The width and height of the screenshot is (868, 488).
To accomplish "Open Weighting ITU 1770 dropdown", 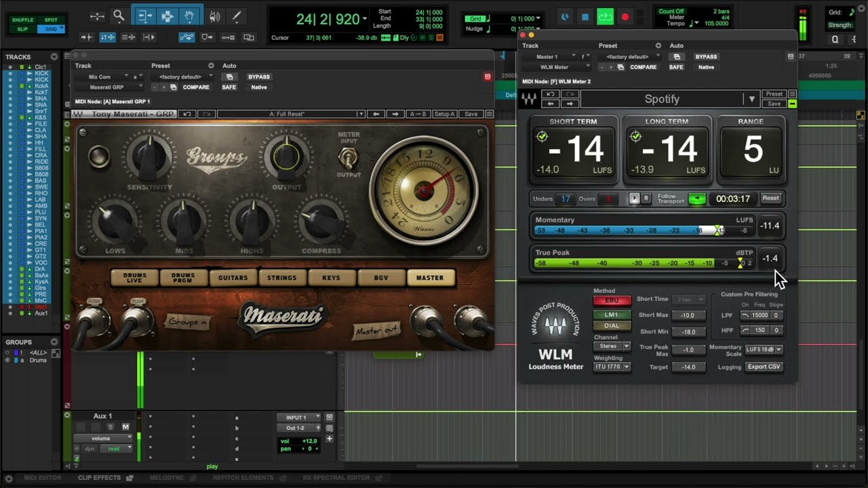I will pyautogui.click(x=612, y=367).
